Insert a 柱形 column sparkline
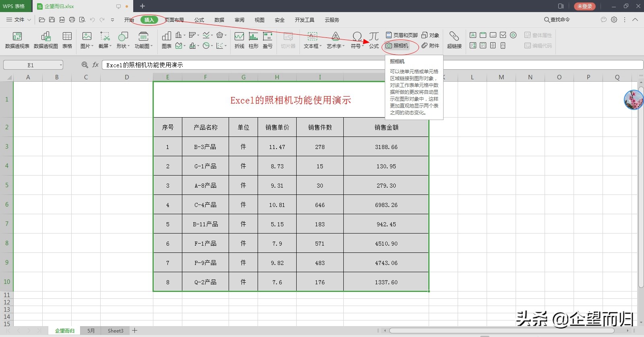 [x=254, y=40]
